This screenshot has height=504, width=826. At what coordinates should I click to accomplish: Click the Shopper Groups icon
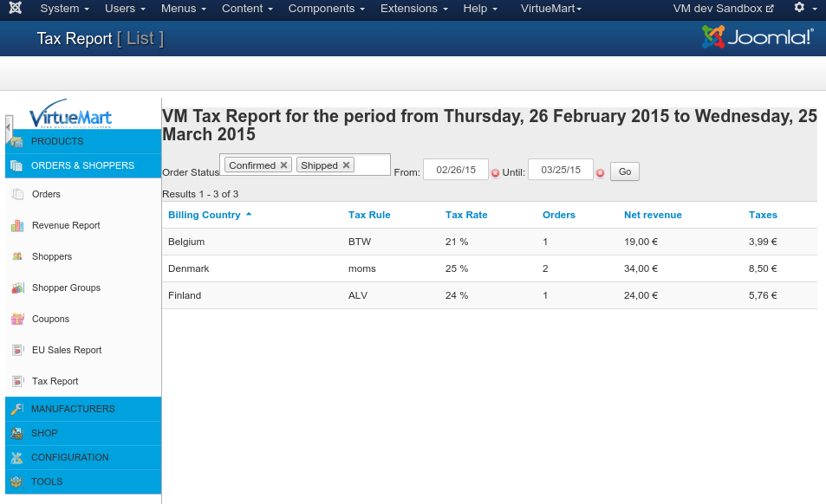[x=17, y=288]
